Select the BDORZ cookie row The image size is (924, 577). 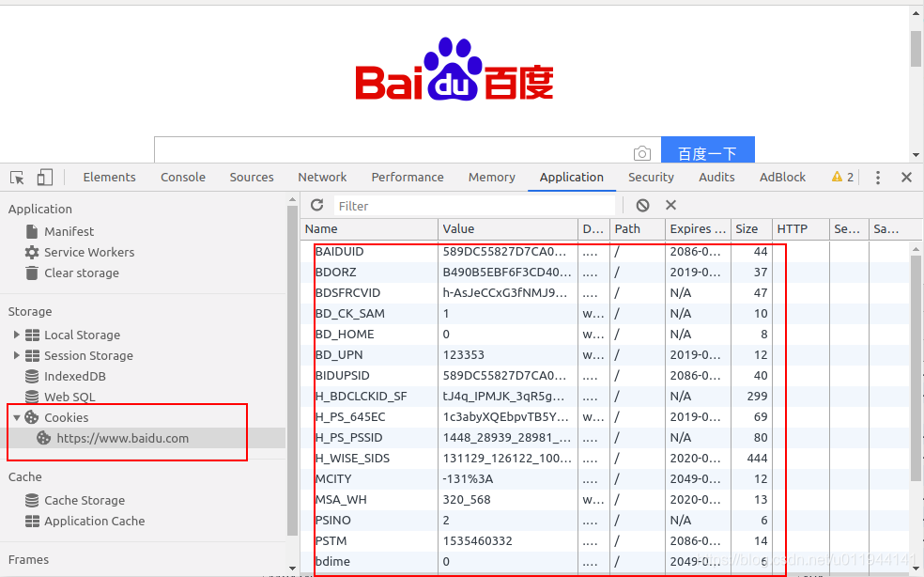605,272
